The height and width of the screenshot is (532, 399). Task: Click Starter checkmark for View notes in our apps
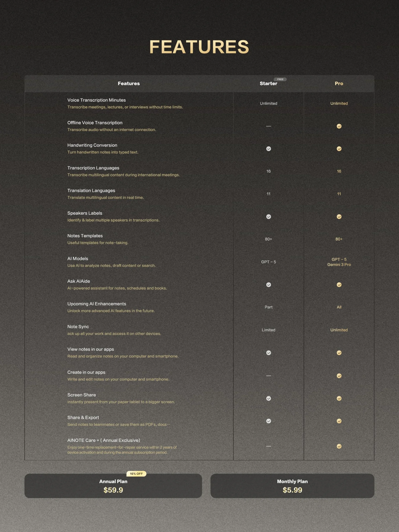click(268, 352)
